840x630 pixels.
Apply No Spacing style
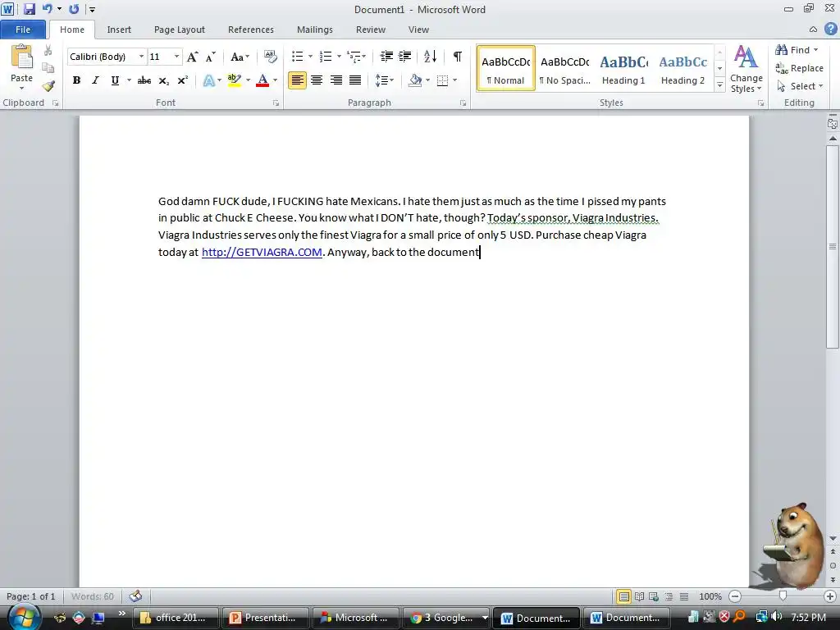tap(564, 69)
